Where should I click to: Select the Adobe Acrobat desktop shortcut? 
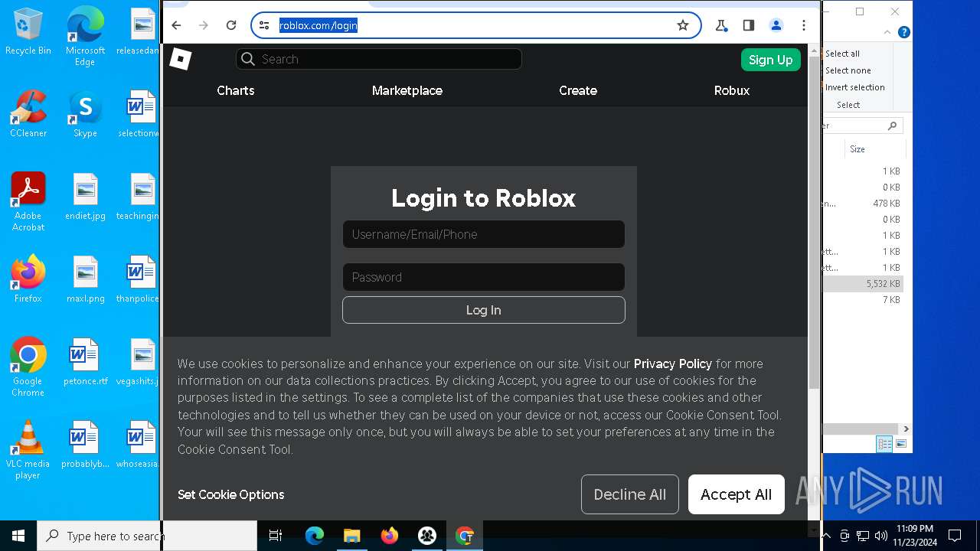[28, 202]
